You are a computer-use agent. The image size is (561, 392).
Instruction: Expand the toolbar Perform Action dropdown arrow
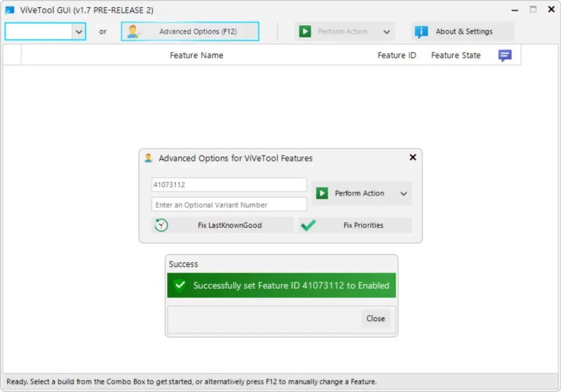click(x=386, y=32)
